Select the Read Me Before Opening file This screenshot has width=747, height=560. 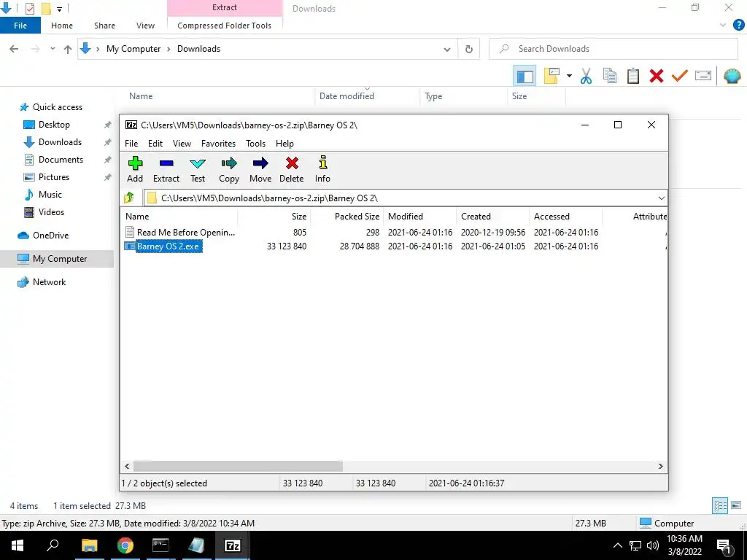(x=186, y=233)
